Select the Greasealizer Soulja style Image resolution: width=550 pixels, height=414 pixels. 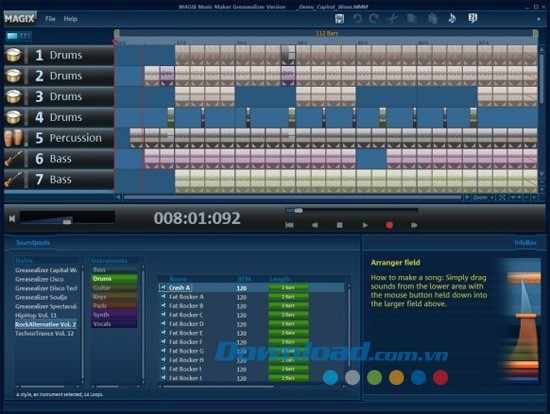41,297
